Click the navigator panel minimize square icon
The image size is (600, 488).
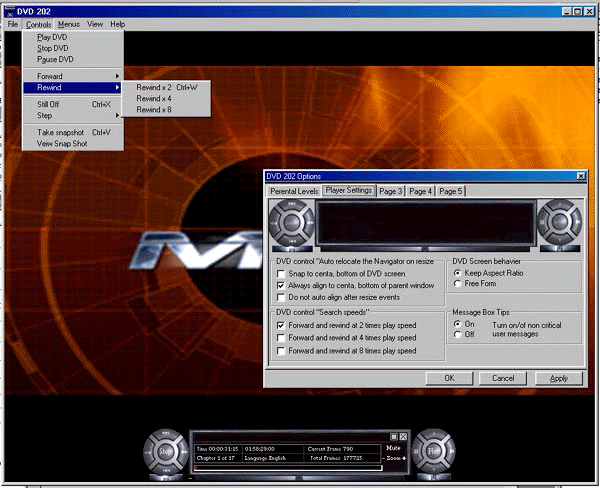393,436
